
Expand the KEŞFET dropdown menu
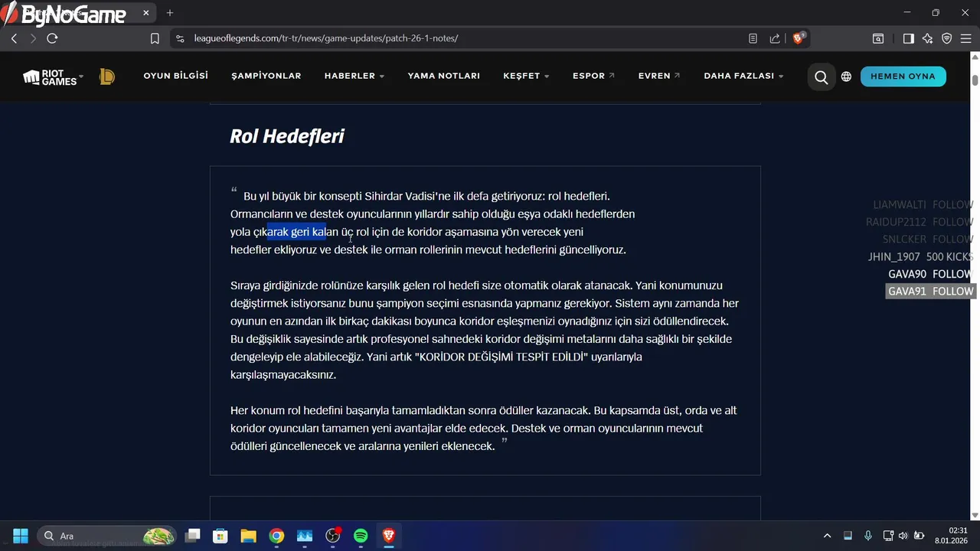click(x=526, y=77)
